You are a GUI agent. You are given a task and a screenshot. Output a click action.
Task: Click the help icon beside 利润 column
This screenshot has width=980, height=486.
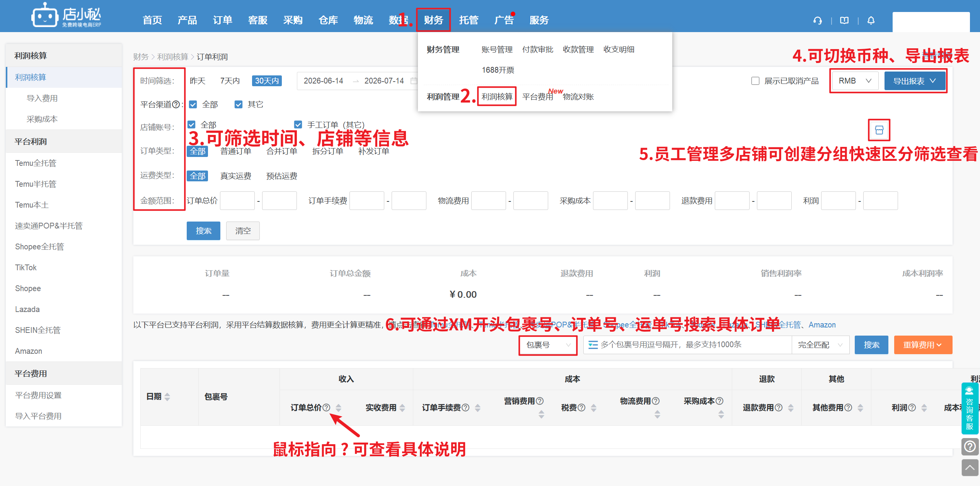(912, 408)
